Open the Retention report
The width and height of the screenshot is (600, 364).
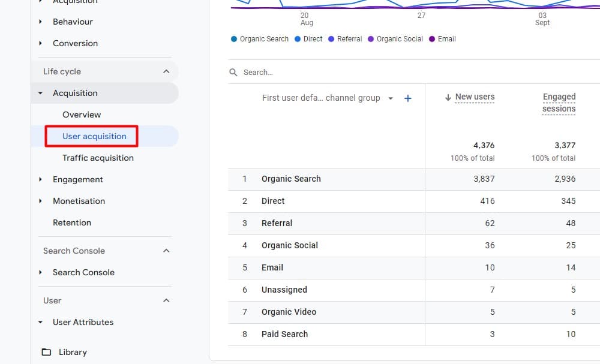pos(72,222)
